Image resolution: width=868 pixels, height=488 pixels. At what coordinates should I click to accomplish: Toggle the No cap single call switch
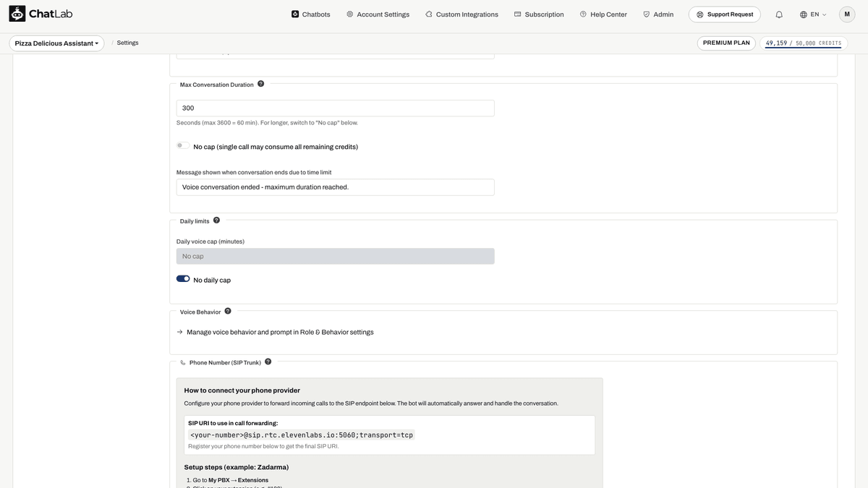pyautogui.click(x=183, y=146)
